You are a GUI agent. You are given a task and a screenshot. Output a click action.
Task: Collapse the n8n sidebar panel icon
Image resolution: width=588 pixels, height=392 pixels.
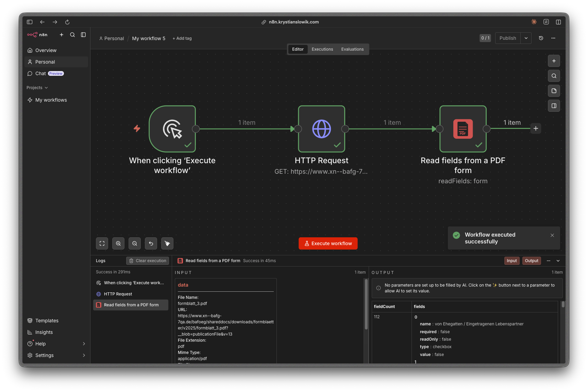pos(83,35)
